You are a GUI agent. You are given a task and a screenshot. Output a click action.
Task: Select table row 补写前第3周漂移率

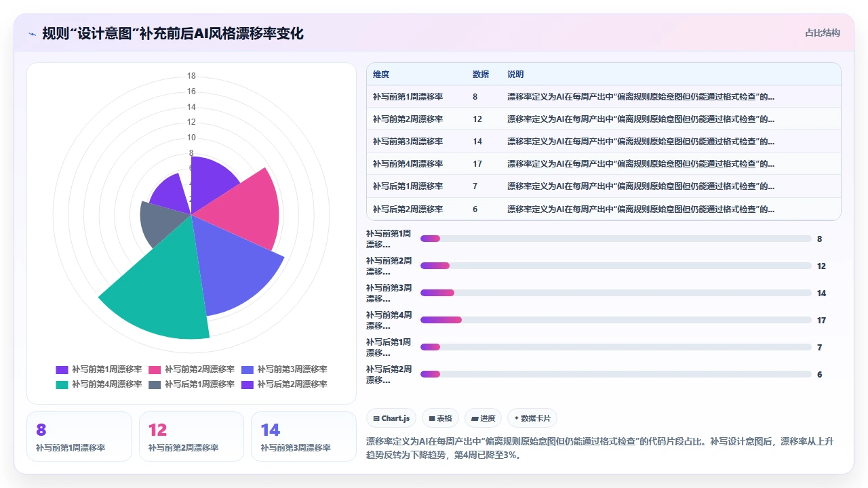click(x=604, y=142)
